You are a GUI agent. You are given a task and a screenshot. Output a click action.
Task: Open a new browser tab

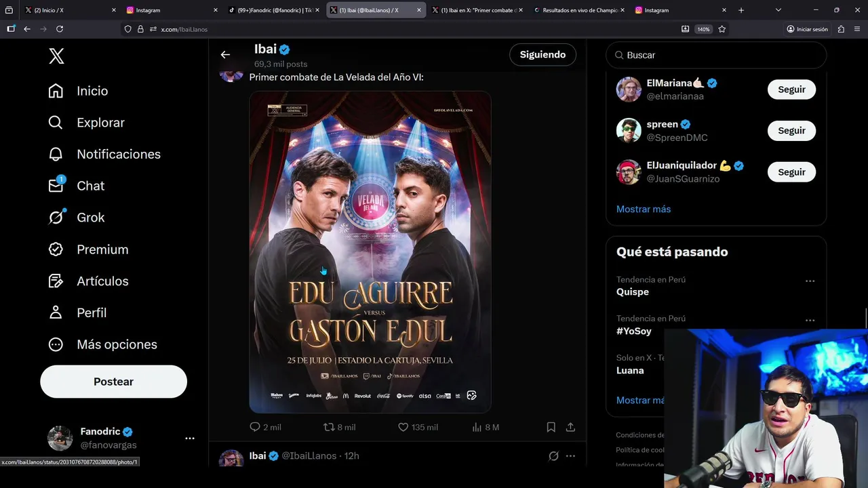pyautogui.click(x=741, y=10)
